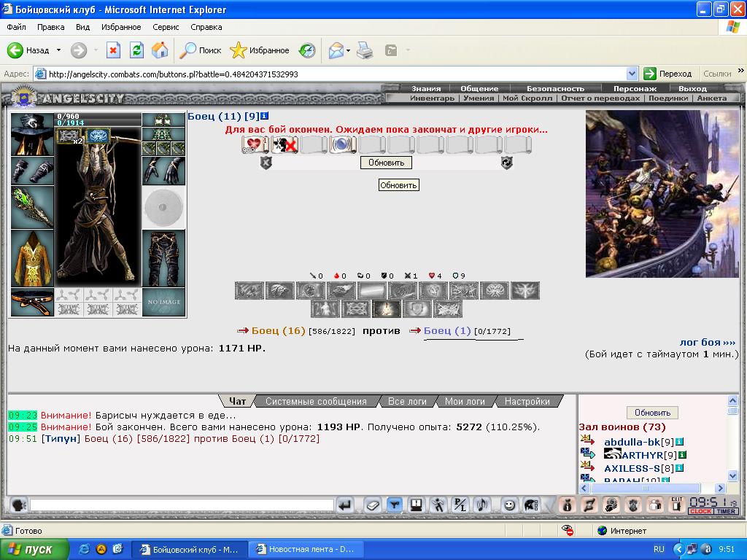Open the лог боя link
Screen dimensions: 747x560
pos(708,343)
